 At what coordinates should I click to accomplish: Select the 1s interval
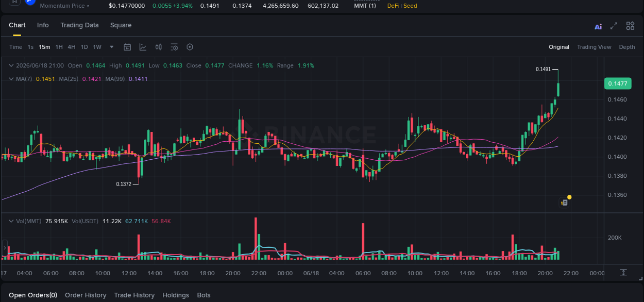coord(30,47)
